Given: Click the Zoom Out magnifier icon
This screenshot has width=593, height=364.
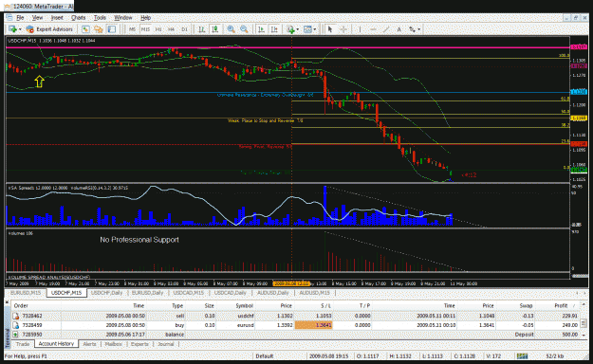Looking at the screenshot, I should 244,29.
